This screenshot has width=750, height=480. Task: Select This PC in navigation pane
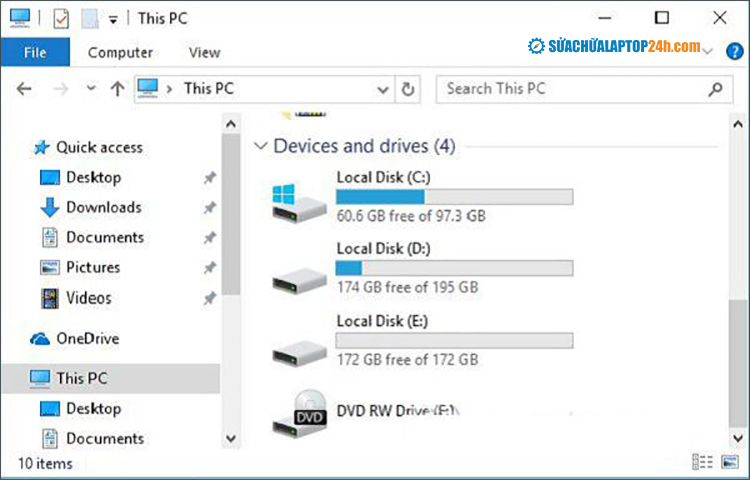coord(110,378)
